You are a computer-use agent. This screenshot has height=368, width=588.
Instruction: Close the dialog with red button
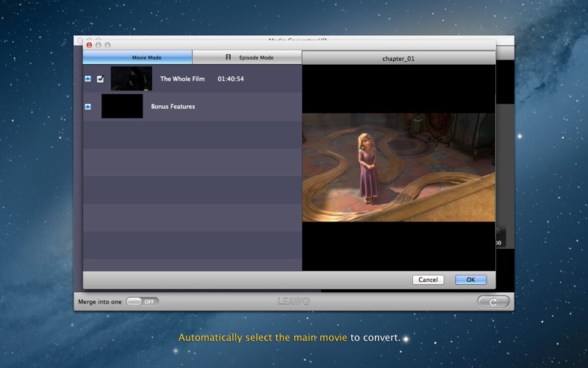[x=89, y=45]
